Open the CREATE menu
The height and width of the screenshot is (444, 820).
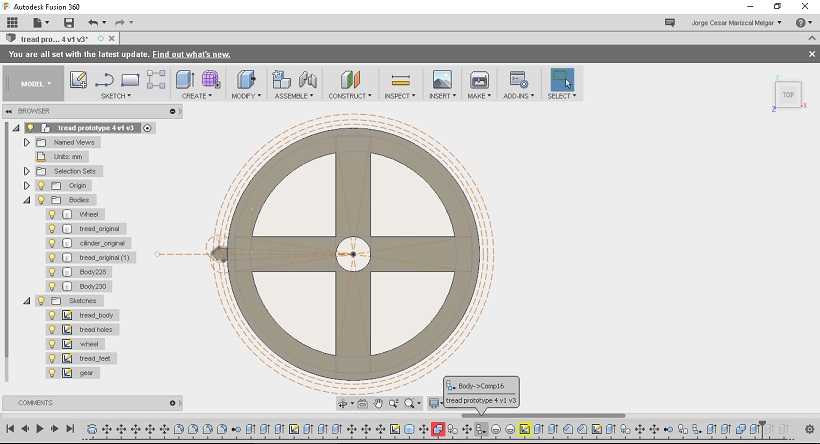click(197, 96)
